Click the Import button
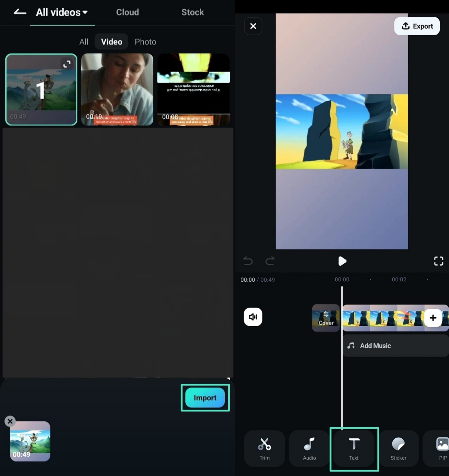Viewport: 449px width, 476px height. coord(205,398)
